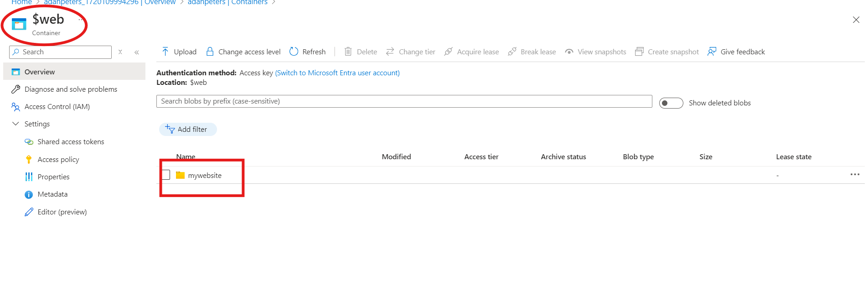Collapse the sidebar menu with double chevron
868x292 pixels.
click(137, 52)
